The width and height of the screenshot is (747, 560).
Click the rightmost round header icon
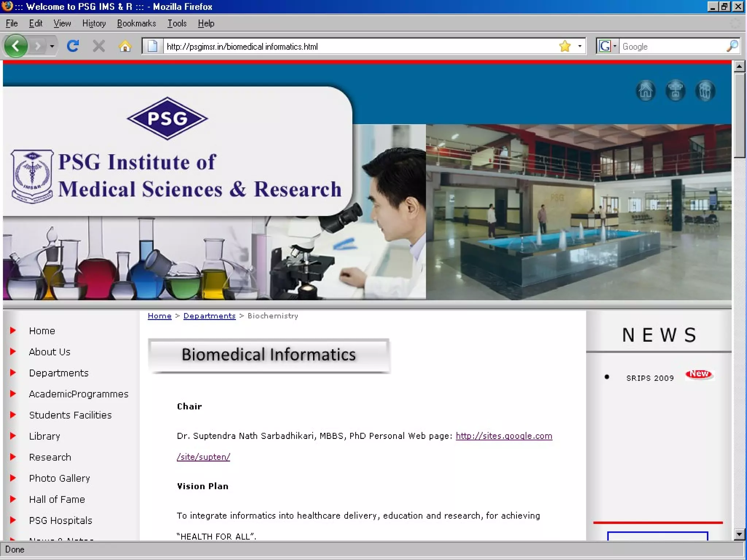705,90
